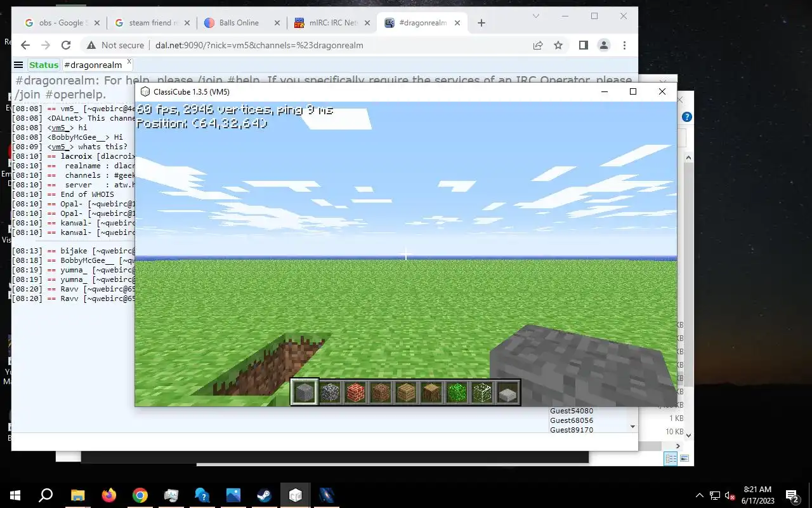This screenshot has width=812, height=508.
Task: Select the slab block in the hotbar
Action: pos(507,392)
